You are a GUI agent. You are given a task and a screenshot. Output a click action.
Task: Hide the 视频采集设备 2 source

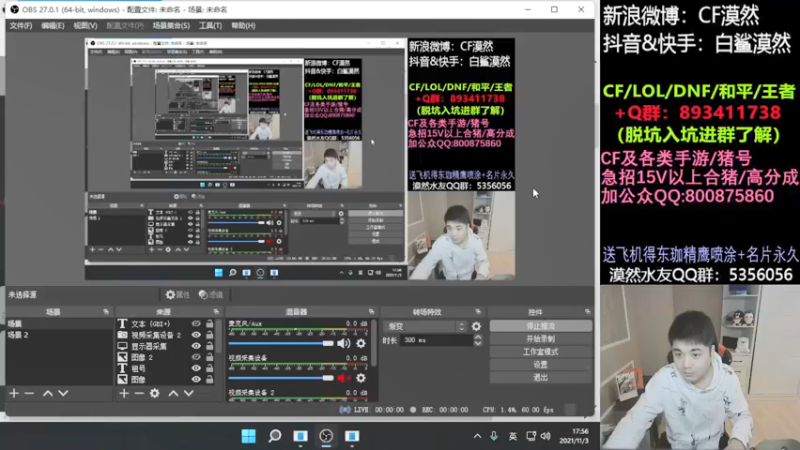point(196,335)
